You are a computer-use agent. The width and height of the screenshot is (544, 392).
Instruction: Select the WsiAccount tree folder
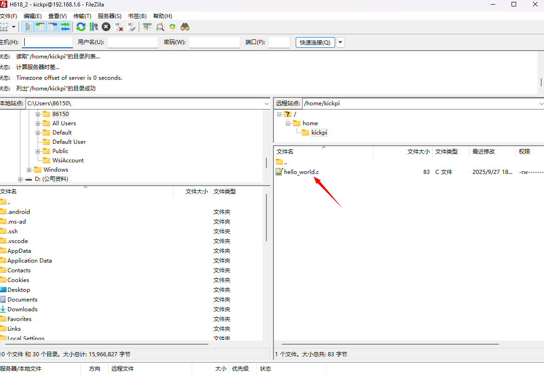point(68,161)
